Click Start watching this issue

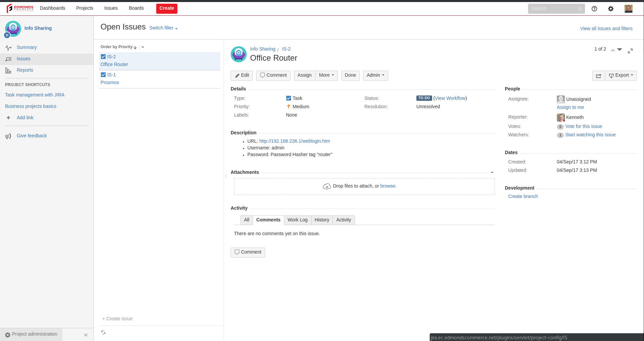click(x=590, y=135)
